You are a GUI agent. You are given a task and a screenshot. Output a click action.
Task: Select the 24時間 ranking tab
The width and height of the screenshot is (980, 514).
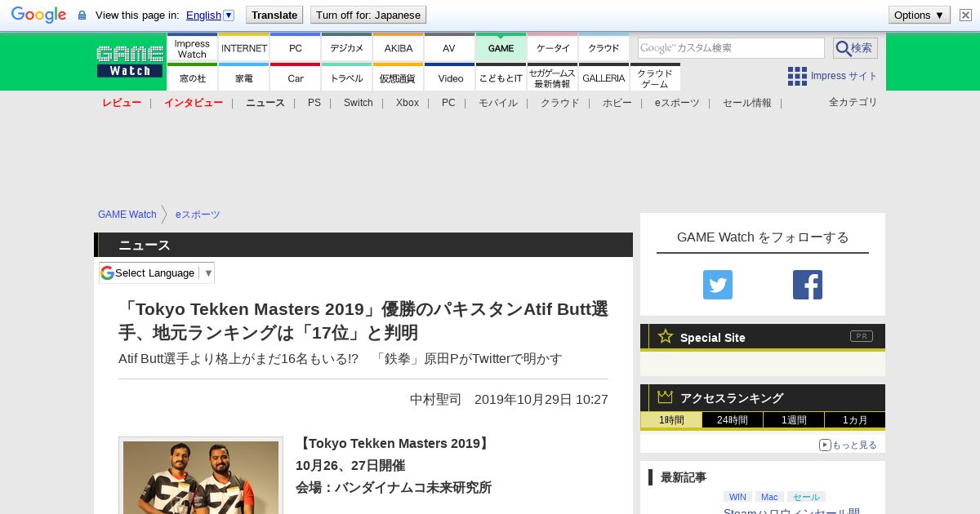(733, 420)
